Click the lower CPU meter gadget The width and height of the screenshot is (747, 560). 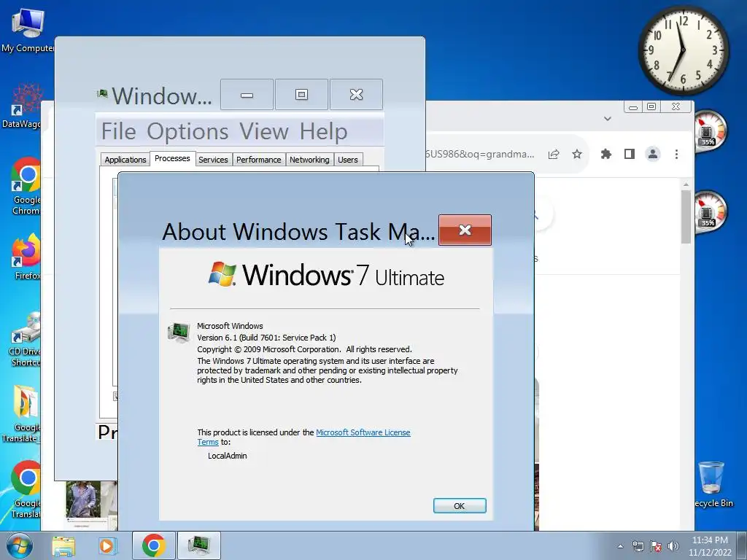tap(710, 211)
